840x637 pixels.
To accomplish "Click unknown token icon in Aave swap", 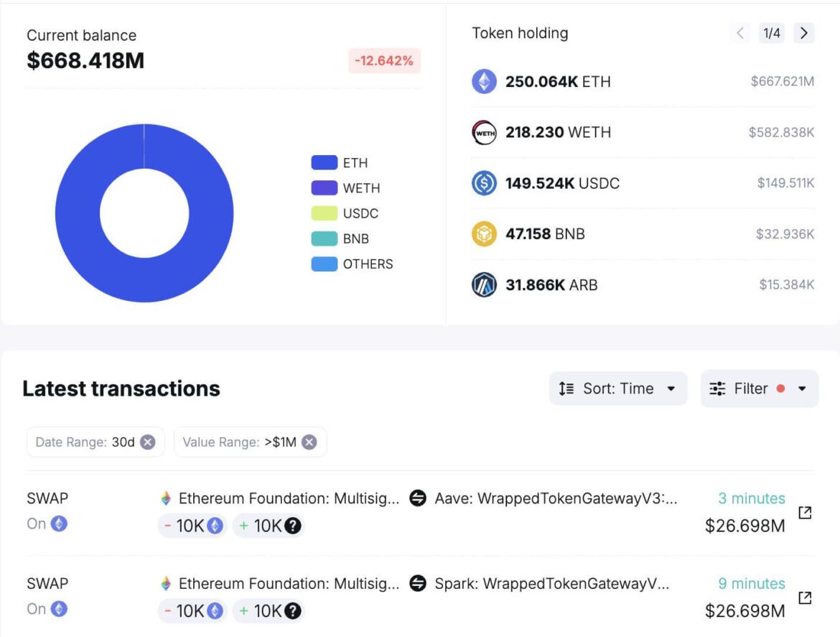I will (292, 526).
